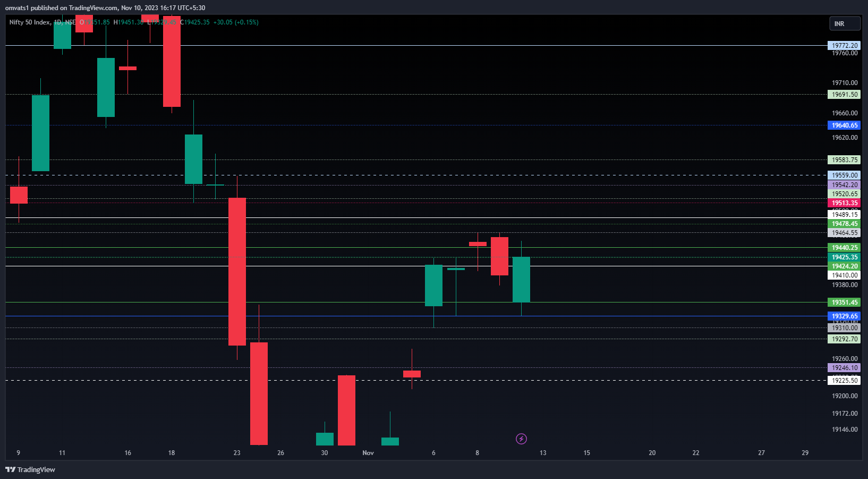Select the green 19440.25 price label
The width and height of the screenshot is (868, 479).
(x=844, y=248)
